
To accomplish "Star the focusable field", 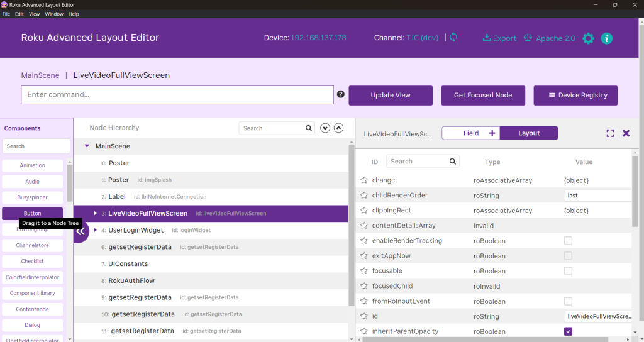I will click(x=364, y=270).
